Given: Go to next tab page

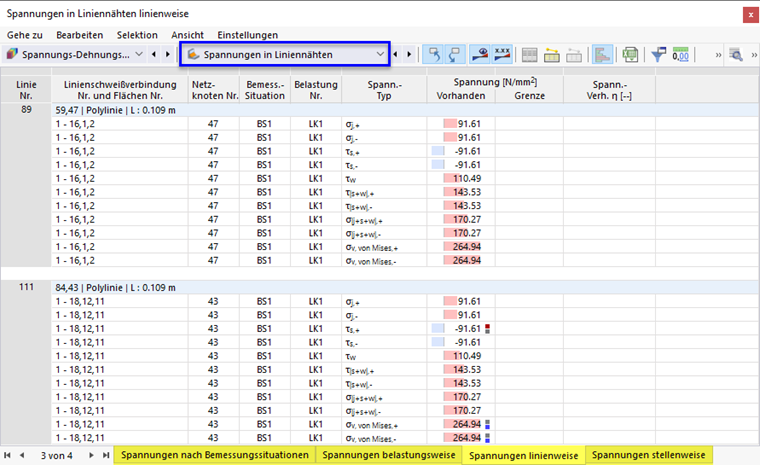Looking at the screenshot, I should [x=91, y=455].
